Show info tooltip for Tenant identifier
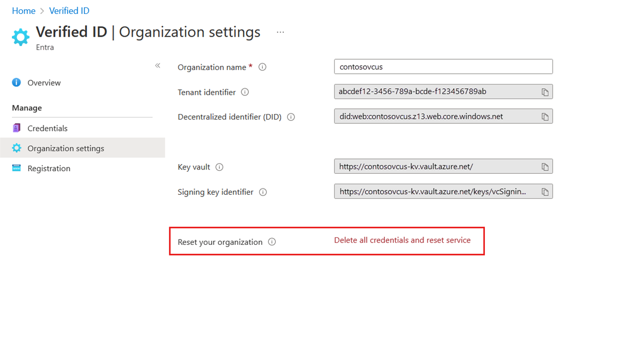Screen dimensions: 644x345 pos(245,92)
